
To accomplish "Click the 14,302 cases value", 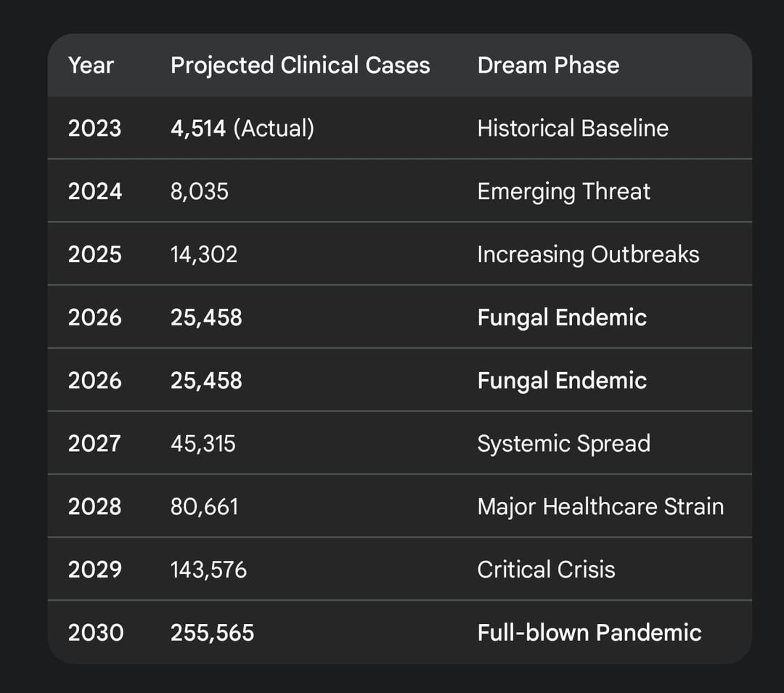I will pyautogui.click(x=203, y=255).
